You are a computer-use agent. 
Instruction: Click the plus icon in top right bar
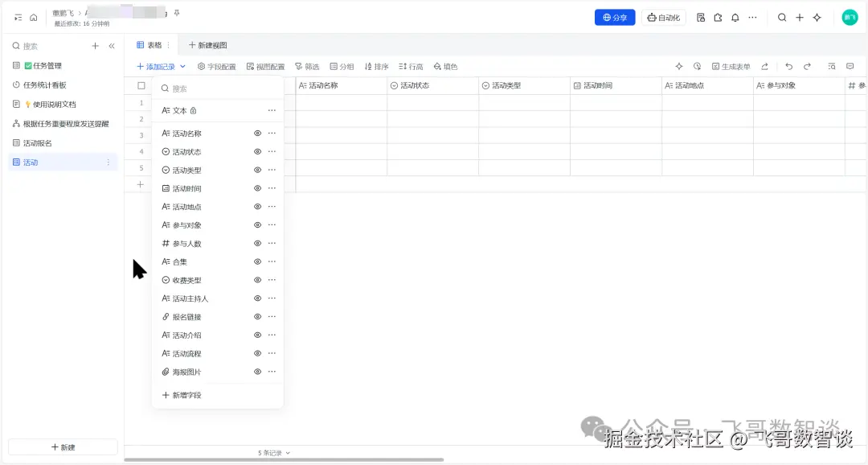[800, 18]
